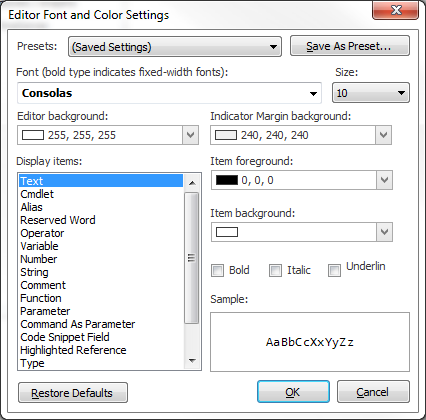Check the Underline option

tap(334, 270)
